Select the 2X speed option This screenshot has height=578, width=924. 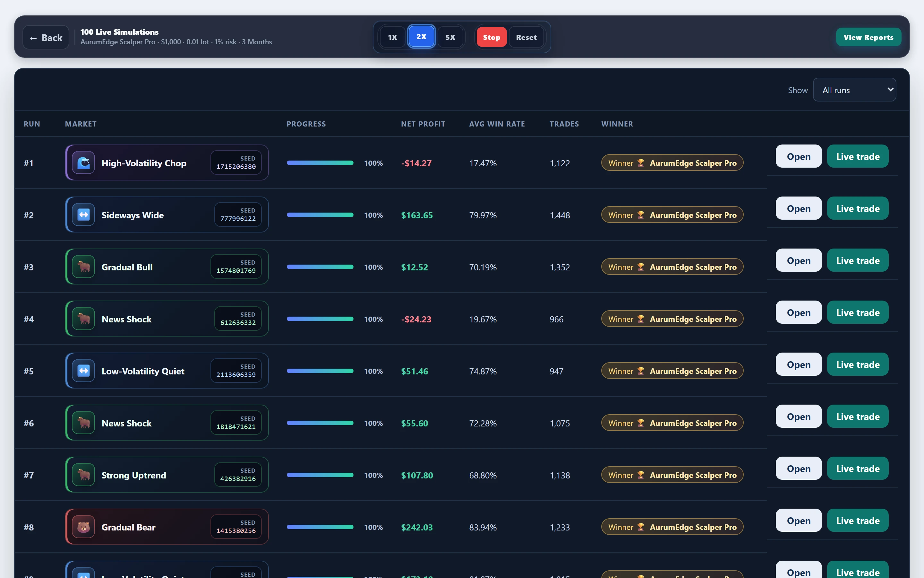pos(421,37)
